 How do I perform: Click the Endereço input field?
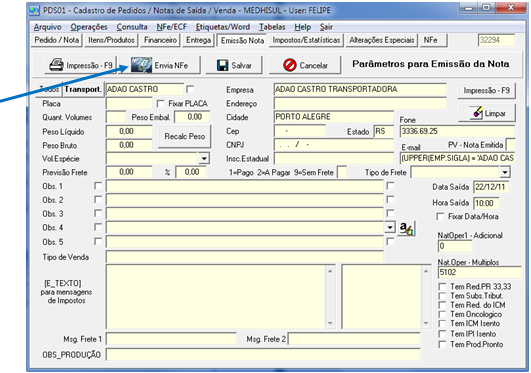[360, 103]
